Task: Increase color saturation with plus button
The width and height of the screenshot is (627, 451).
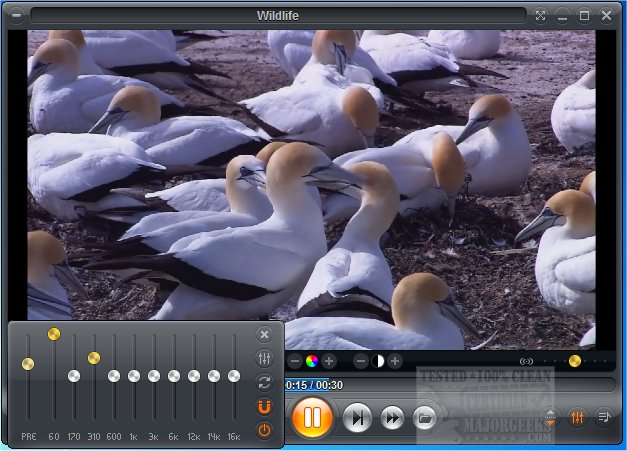Action: tap(330, 361)
